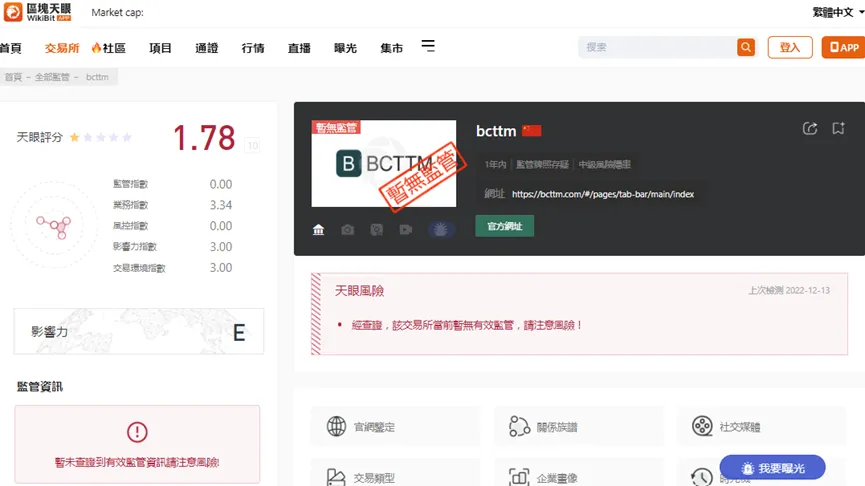This screenshot has width=865, height=486.
Task: Click 全部監管 in the breadcrumb
Action: [x=52, y=77]
